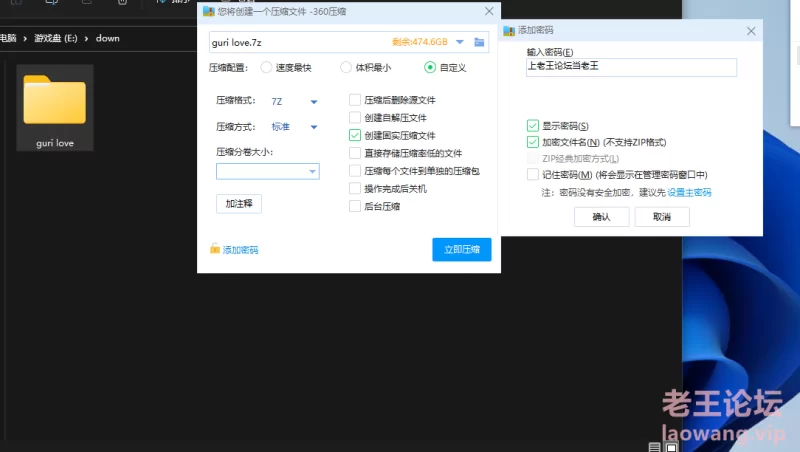
Task: Click the 360压缩 icon in the title bar
Action: [208, 12]
